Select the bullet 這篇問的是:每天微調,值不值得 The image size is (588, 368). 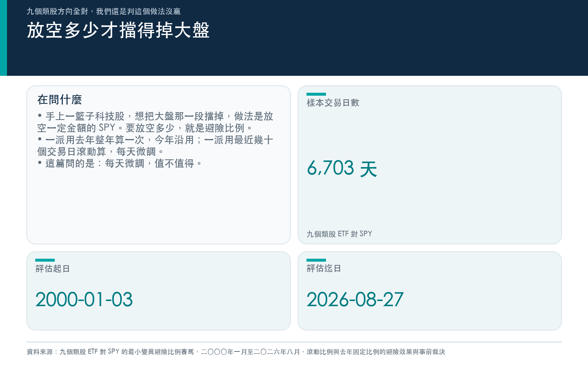[120, 163]
